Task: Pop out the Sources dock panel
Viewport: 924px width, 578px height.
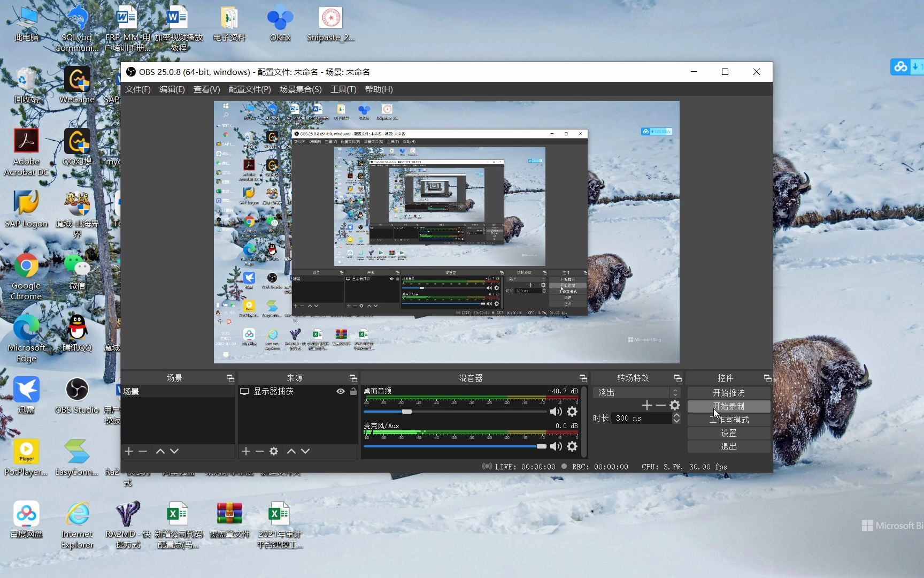Action: (353, 378)
